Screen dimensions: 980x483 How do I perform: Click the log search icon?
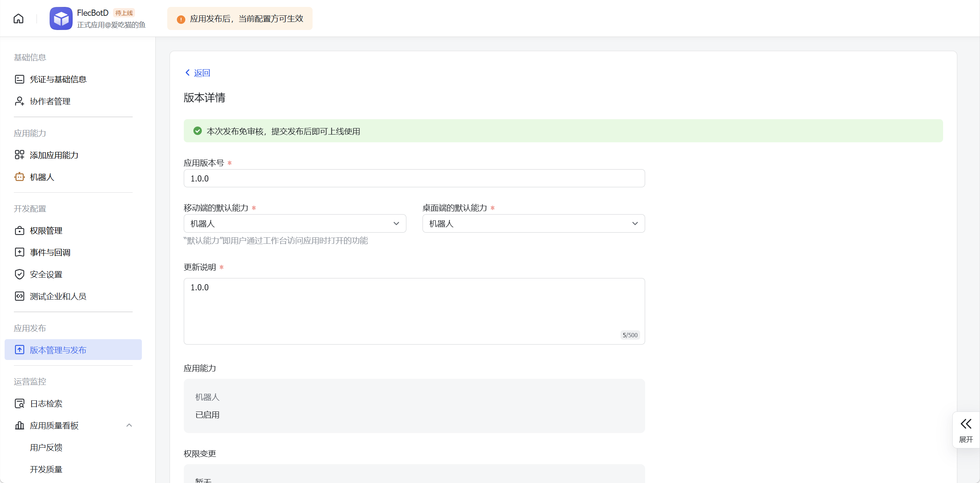(x=20, y=403)
